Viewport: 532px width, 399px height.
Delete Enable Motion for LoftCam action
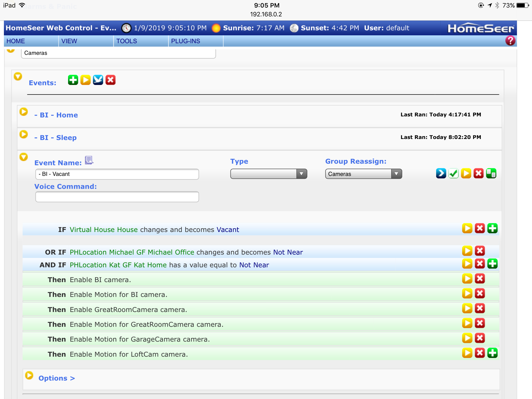(480, 353)
